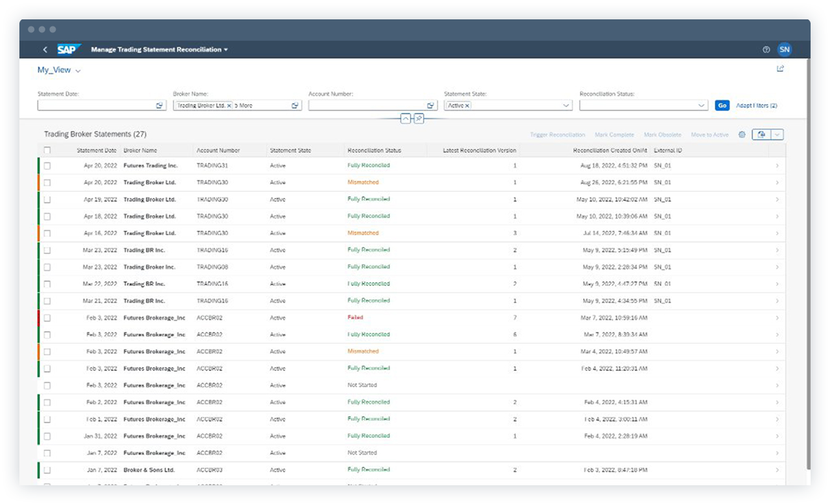Navigate back using the back arrow
The width and height of the screenshot is (830, 504).
[x=45, y=49]
